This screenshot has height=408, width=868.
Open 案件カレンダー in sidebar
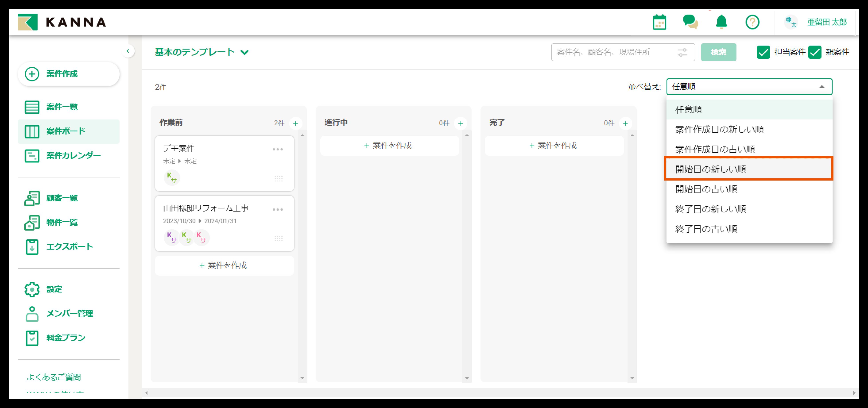(x=73, y=156)
